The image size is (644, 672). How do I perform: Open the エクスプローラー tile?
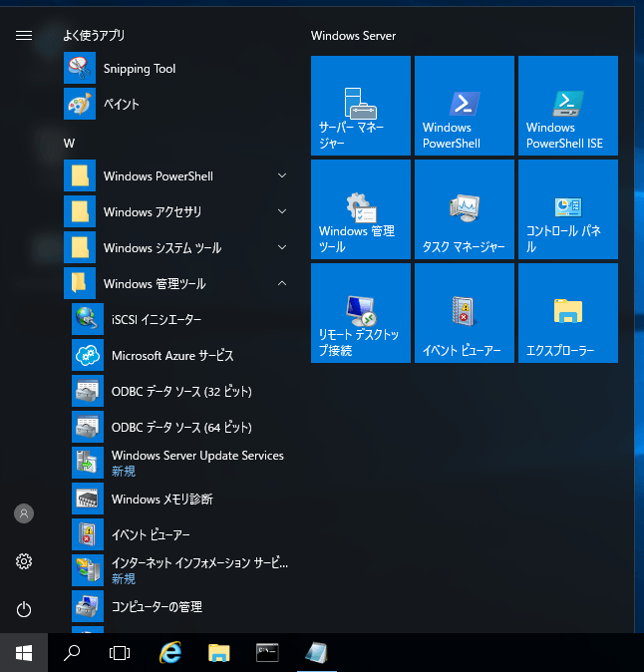tap(568, 313)
